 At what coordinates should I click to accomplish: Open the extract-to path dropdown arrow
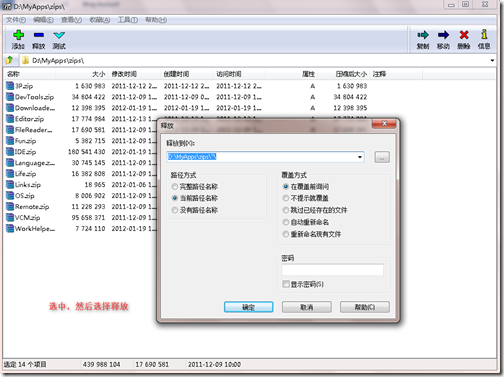360,157
